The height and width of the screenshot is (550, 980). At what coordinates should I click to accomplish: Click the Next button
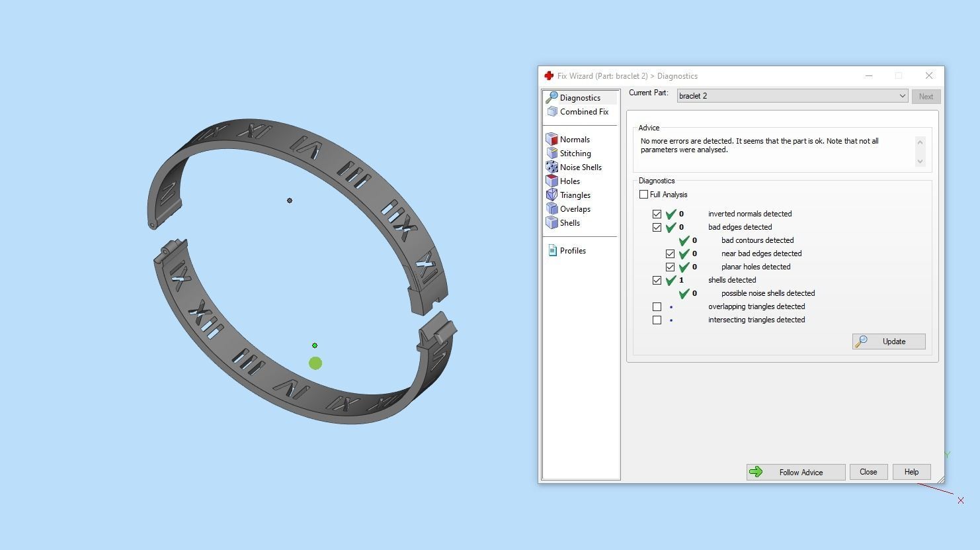926,96
